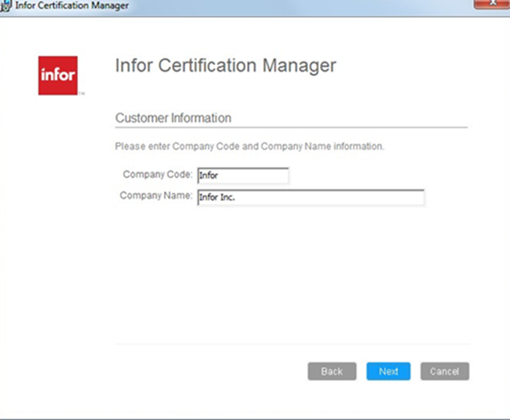This screenshot has width=510, height=420.
Task: Click the "Infor Certification Manager" page title
Action: [x=226, y=66]
